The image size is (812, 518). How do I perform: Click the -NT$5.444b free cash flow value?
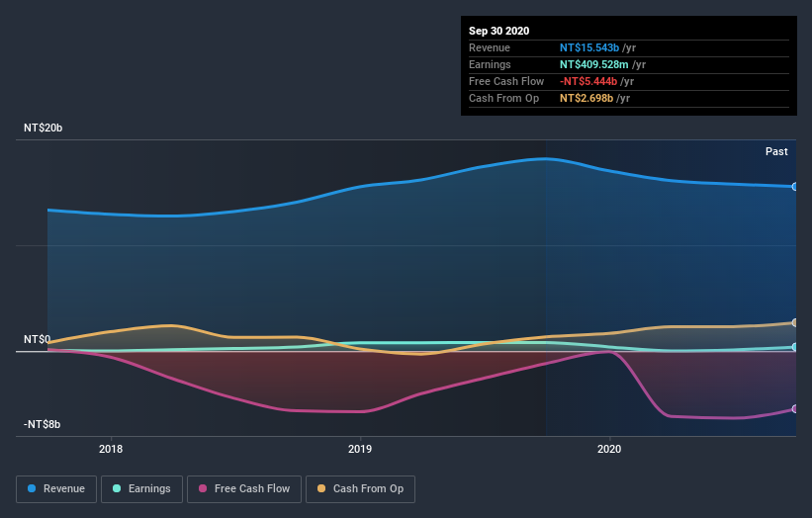(x=588, y=81)
